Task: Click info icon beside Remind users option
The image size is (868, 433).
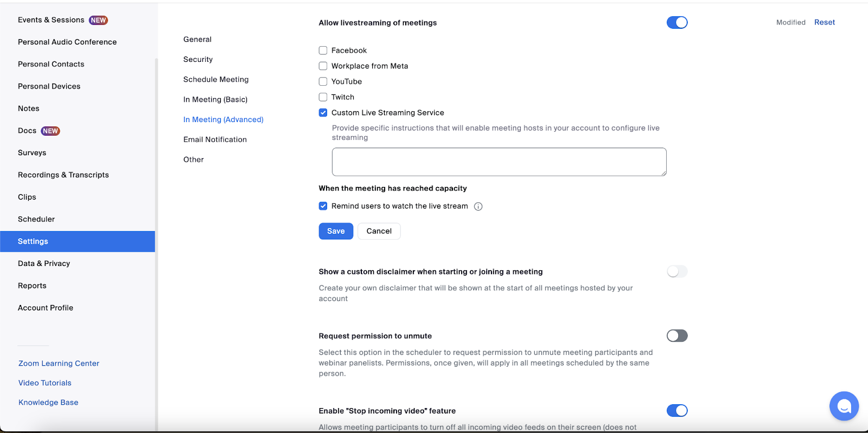Action: click(x=478, y=206)
